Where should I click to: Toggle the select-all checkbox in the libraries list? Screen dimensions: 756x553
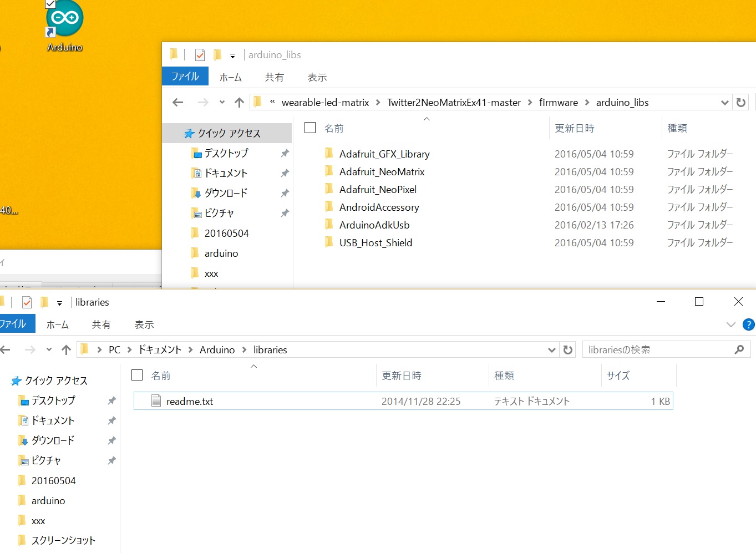click(x=137, y=376)
